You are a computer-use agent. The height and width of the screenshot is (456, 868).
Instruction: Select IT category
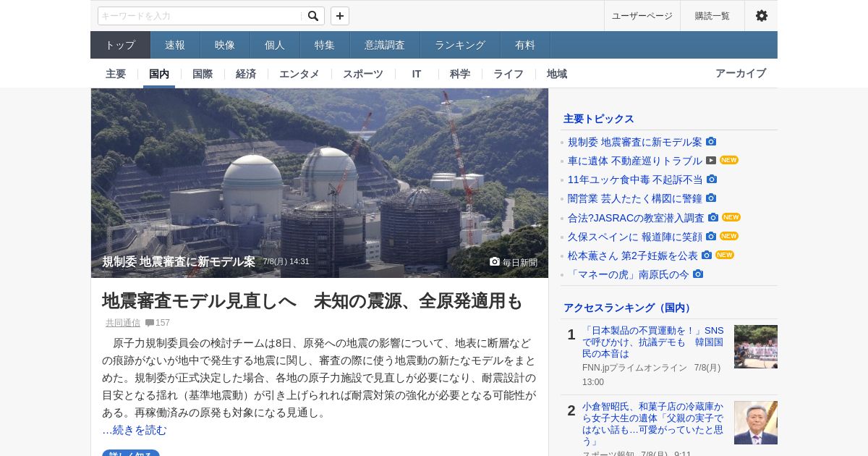(x=417, y=74)
